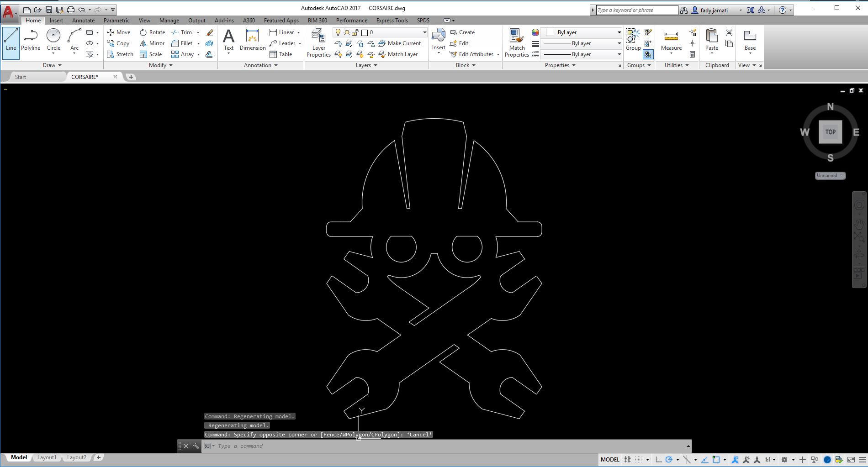Click the white layer color square in layer dropdown
Screen dimensions: 868x467
tap(365, 32)
